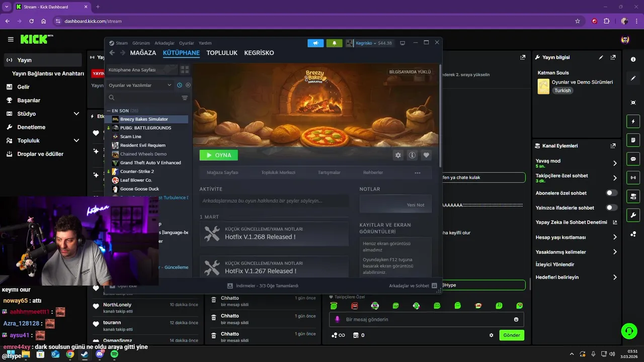The image size is (644, 362).
Task: Open Kütüphane Ana Sayfası button in Steam
Action: click(141, 70)
